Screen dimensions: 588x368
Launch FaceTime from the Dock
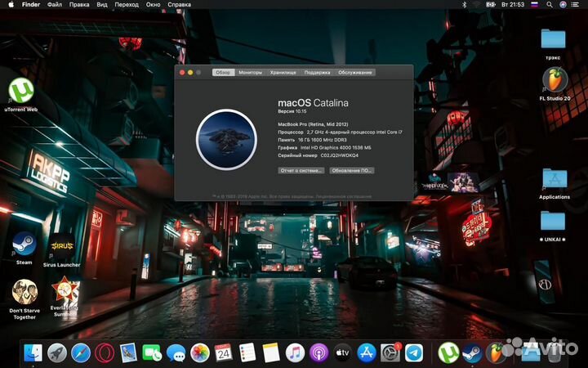152,353
